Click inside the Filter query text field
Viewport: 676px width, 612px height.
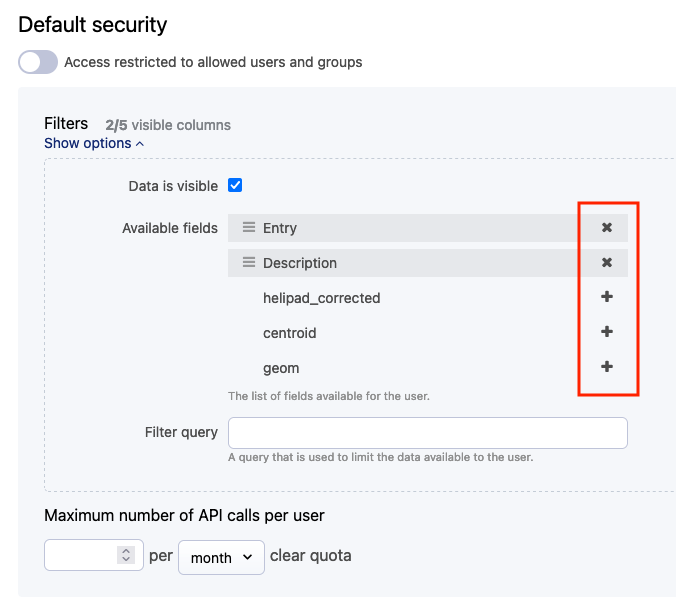pyautogui.click(x=427, y=433)
